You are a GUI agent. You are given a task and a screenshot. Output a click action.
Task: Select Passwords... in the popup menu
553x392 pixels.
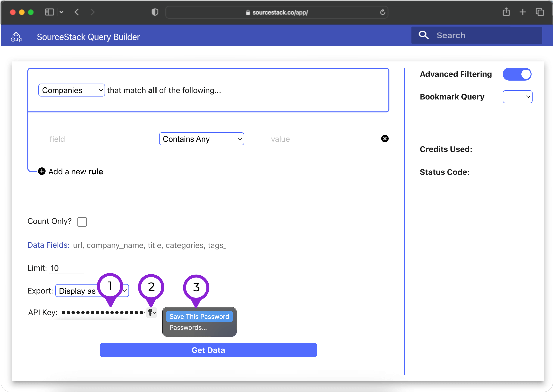coord(188,328)
